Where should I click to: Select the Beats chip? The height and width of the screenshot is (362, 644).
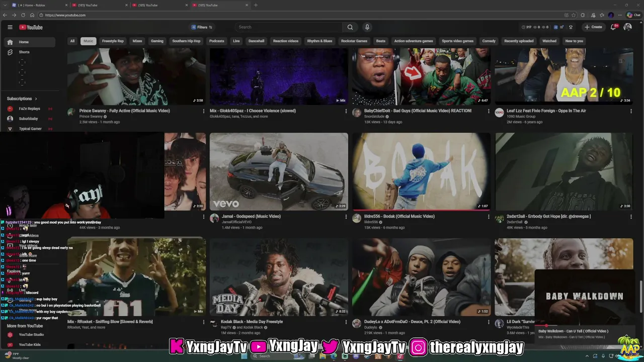click(x=381, y=41)
